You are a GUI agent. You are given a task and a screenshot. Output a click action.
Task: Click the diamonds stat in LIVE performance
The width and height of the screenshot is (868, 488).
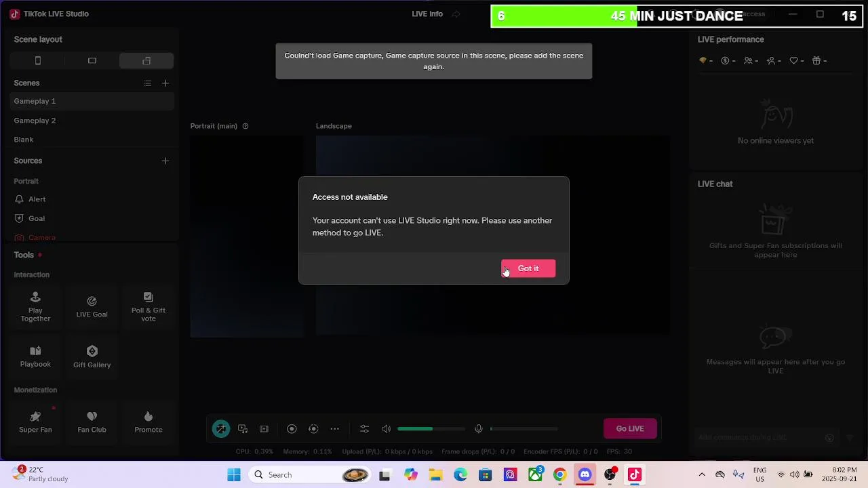click(x=707, y=61)
